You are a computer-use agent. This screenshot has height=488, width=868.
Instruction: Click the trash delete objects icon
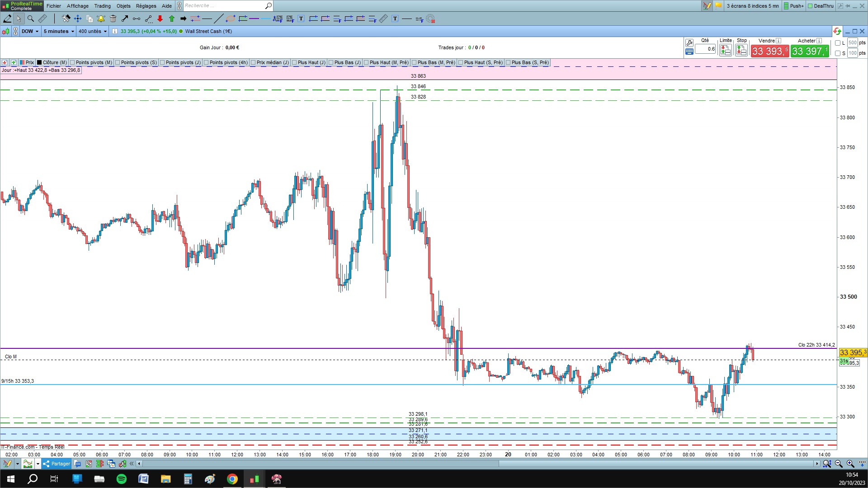(113, 19)
